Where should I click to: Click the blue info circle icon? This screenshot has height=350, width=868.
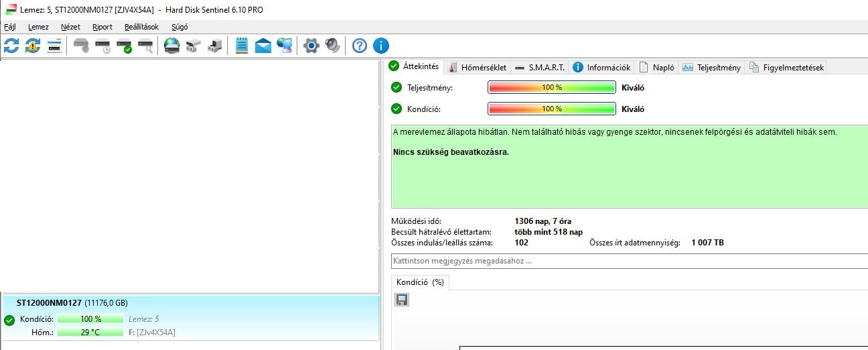[x=381, y=46]
